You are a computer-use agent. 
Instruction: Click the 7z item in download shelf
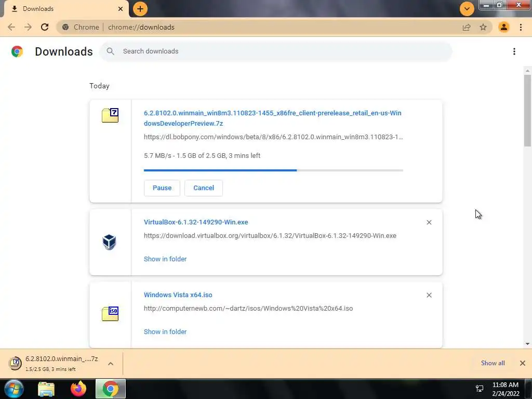54,363
